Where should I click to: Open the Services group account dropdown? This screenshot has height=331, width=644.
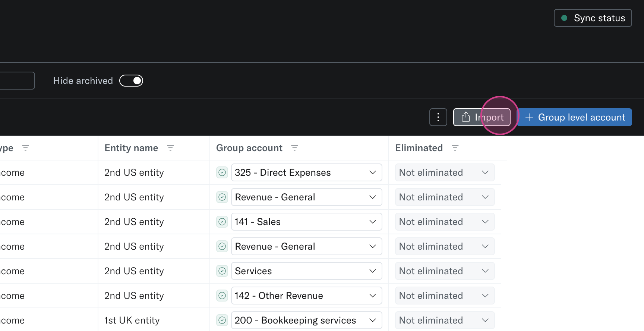click(306, 271)
